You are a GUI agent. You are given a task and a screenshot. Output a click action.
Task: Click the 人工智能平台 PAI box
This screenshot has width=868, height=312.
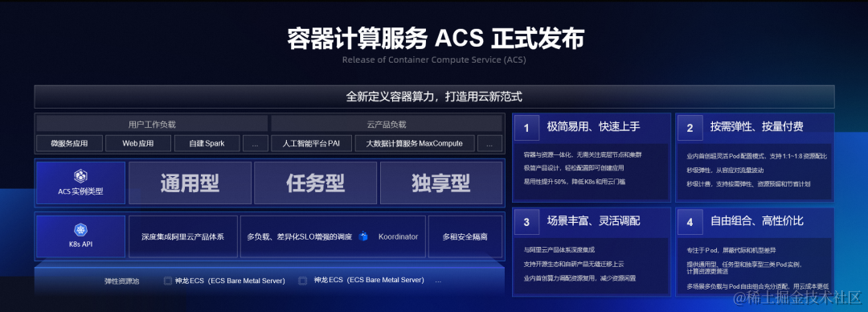311,143
